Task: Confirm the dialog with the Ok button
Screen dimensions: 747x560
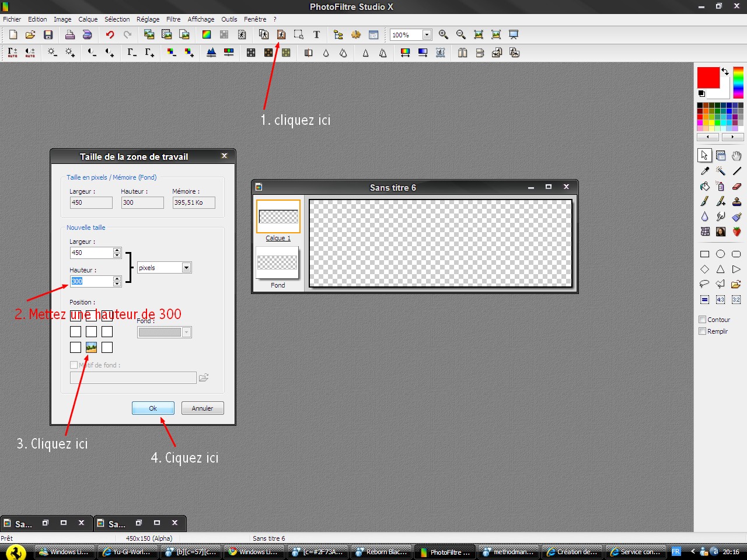Action: point(153,408)
